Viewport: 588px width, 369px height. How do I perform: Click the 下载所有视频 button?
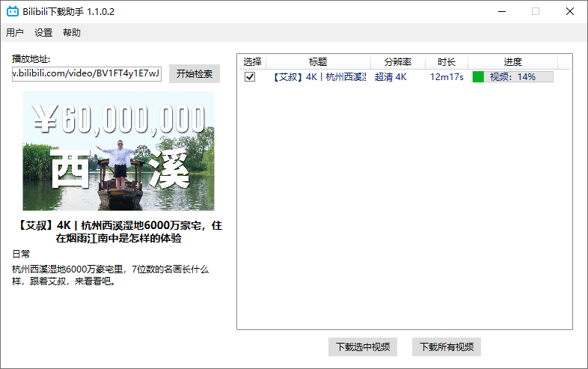tap(446, 347)
